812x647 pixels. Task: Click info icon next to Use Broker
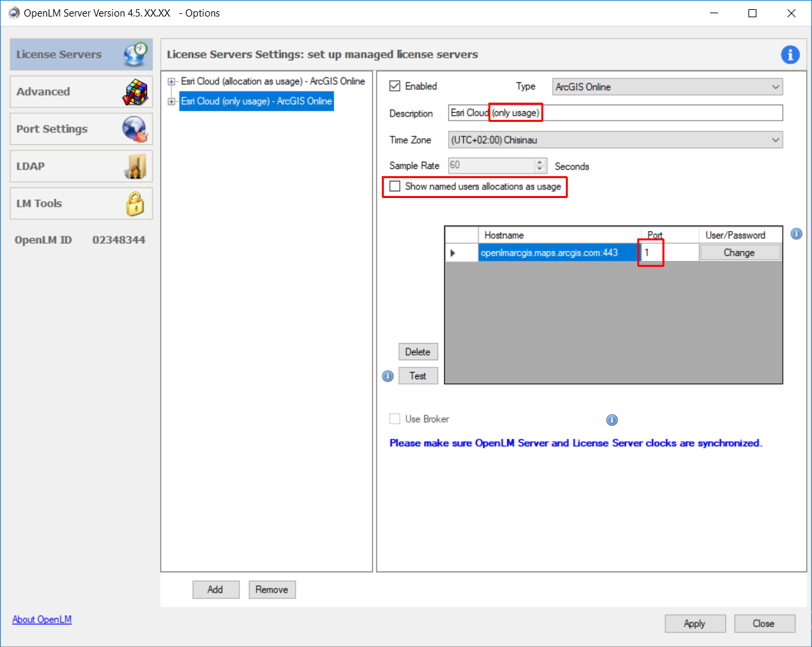pos(611,419)
